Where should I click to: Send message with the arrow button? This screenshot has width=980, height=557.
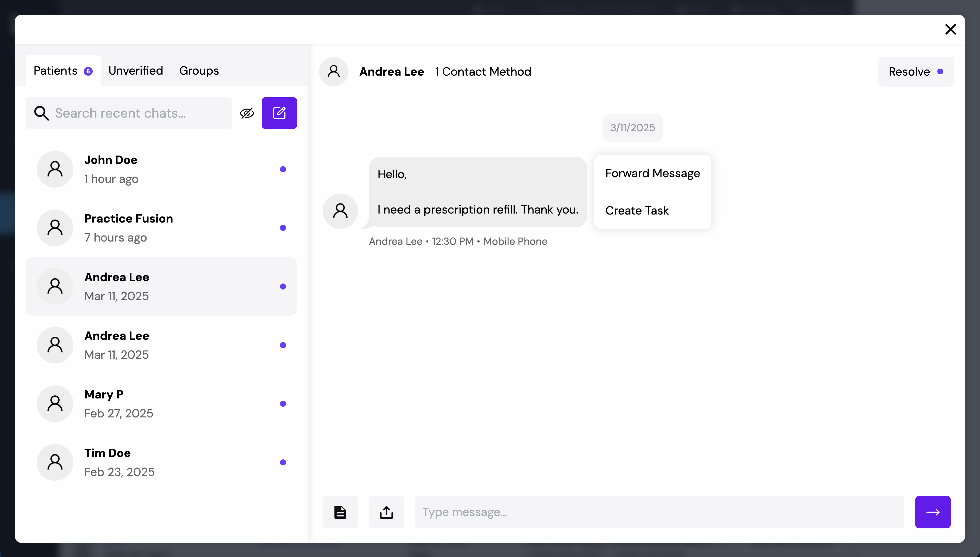click(x=932, y=512)
